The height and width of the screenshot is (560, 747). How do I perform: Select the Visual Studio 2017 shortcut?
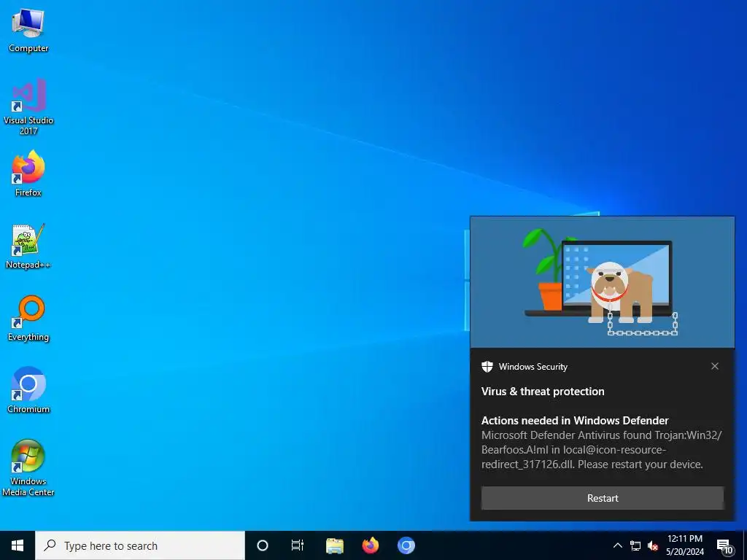[x=28, y=106]
